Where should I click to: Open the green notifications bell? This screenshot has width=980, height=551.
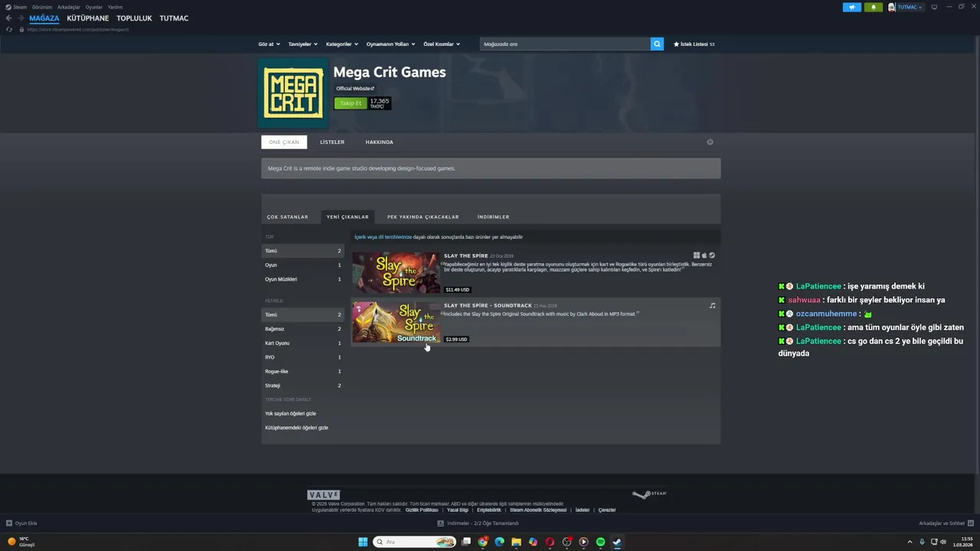[x=874, y=7]
